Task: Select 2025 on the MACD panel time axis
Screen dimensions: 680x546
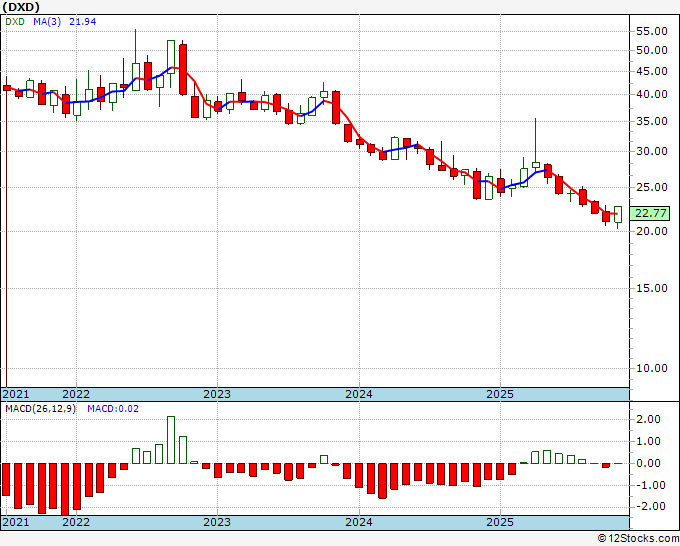Action: (x=500, y=522)
